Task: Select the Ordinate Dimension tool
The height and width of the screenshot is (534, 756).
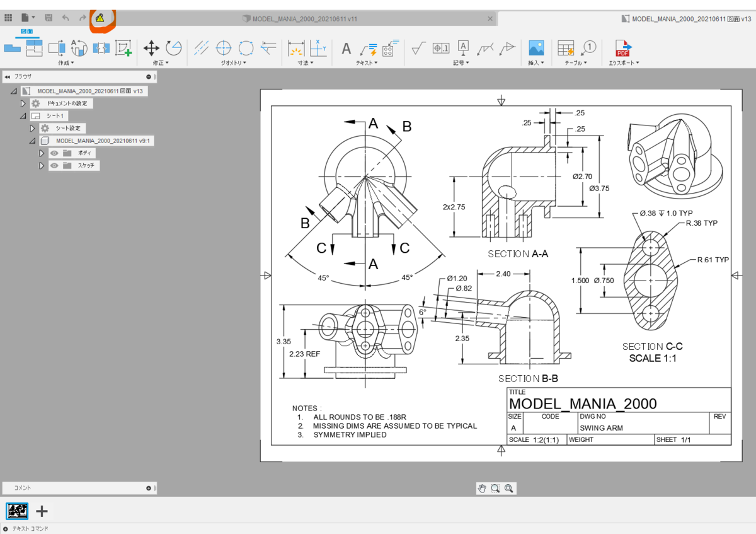Action: [x=318, y=47]
